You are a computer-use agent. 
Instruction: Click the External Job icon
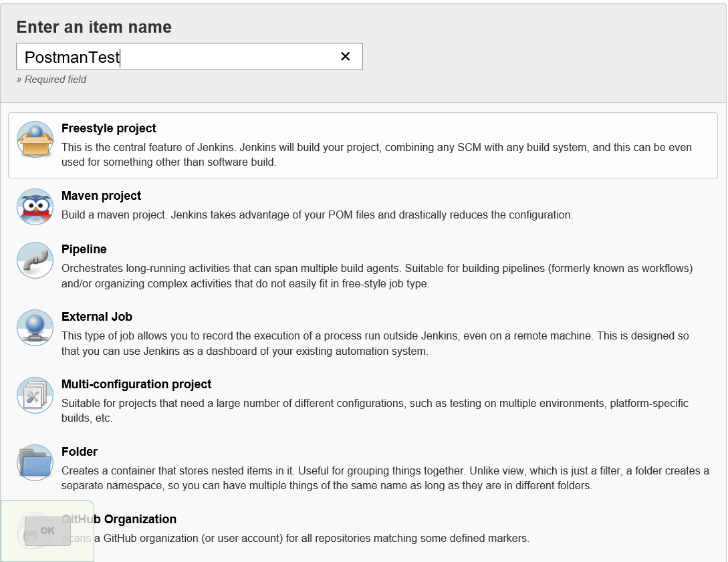[35, 327]
